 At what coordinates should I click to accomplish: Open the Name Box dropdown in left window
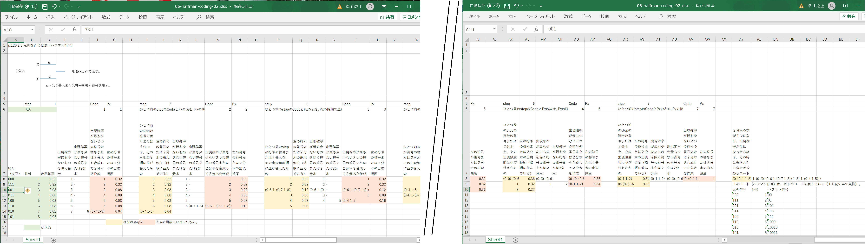click(x=32, y=30)
